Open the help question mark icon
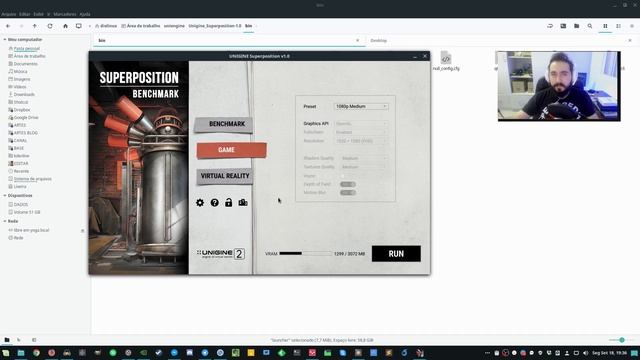640x360 pixels. click(x=214, y=202)
